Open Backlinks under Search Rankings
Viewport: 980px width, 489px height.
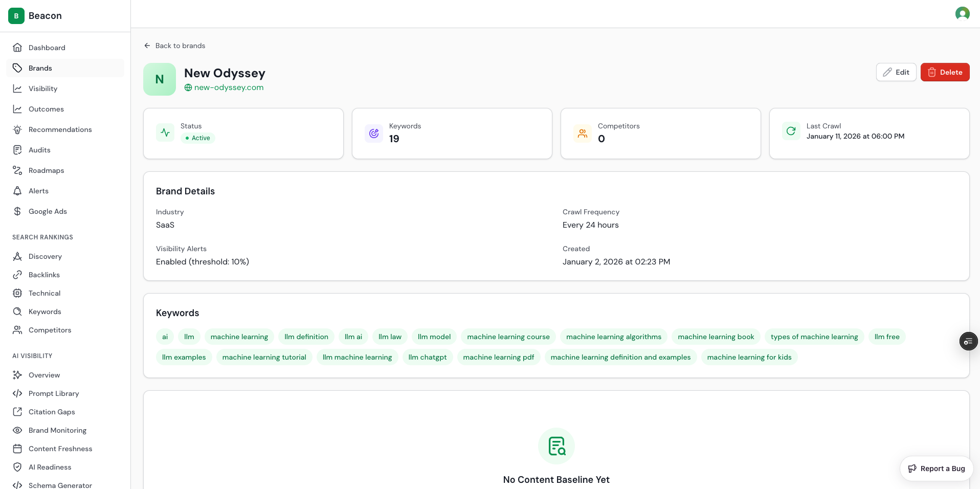pyautogui.click(x=65, y=275)
